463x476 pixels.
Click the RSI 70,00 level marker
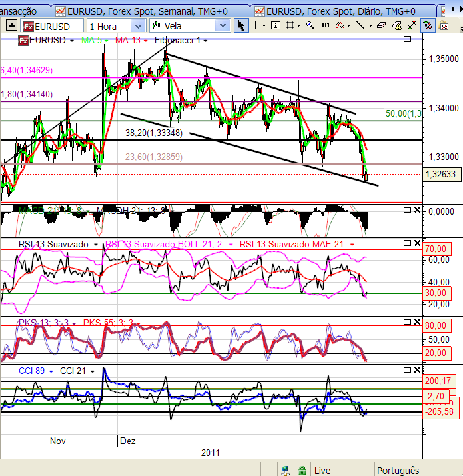point(437,249)
